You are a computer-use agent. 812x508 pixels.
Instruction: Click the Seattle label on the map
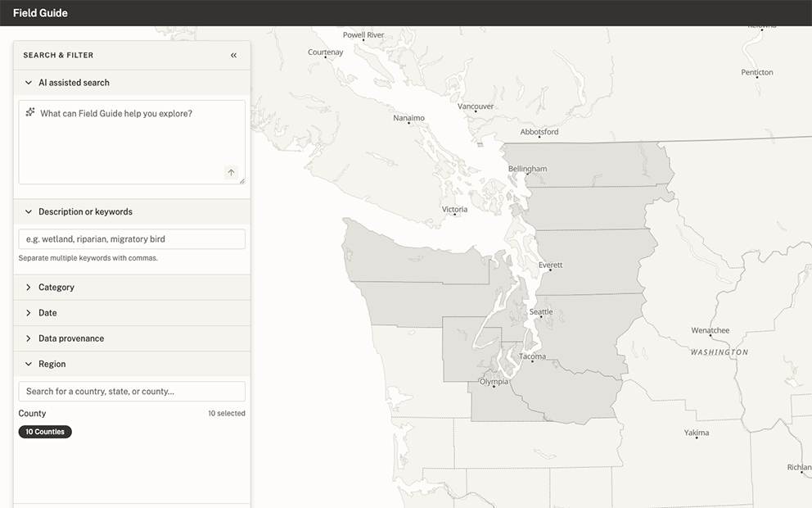(x=540, y=311)
